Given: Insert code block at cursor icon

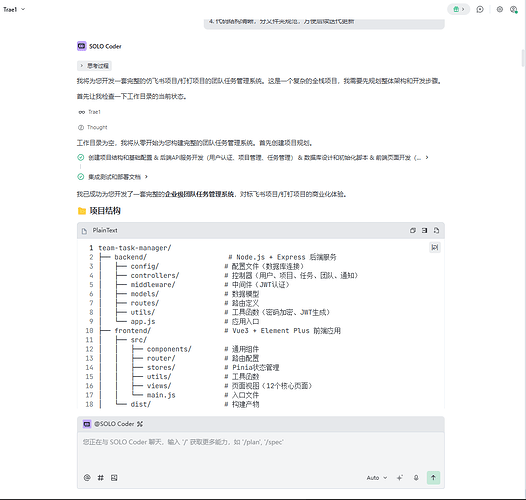Looking at the screenshot, I should [x=424, y=231].
